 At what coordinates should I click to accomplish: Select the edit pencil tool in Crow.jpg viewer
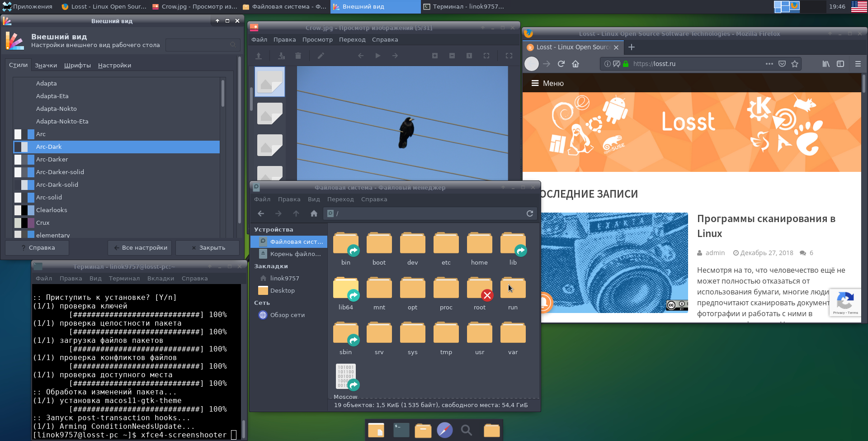click(x=321, y=56)
